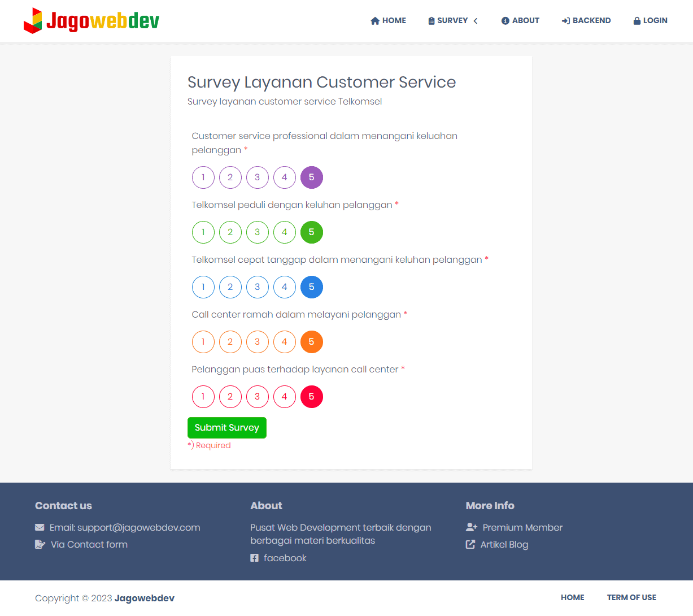Select red rating 3 for Pelanggan puas

click(258, 397)
